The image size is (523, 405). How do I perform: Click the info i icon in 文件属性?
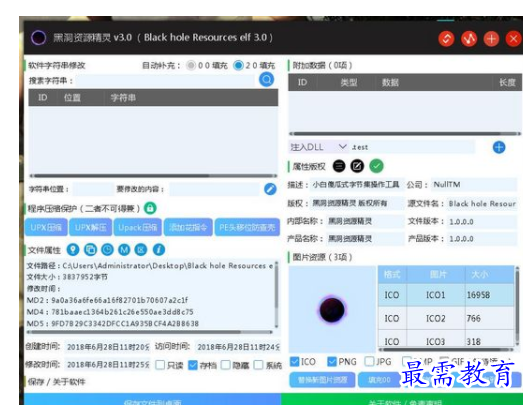[x=159, y=250]
